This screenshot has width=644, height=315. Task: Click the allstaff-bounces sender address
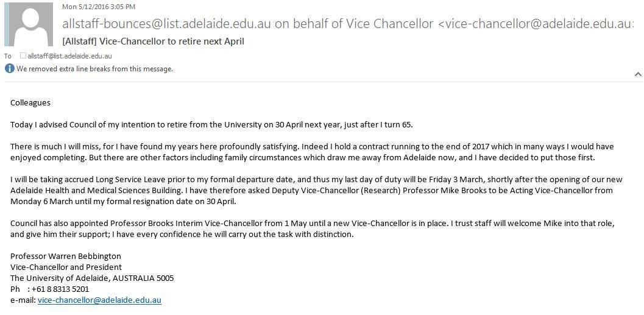[166, 24]
